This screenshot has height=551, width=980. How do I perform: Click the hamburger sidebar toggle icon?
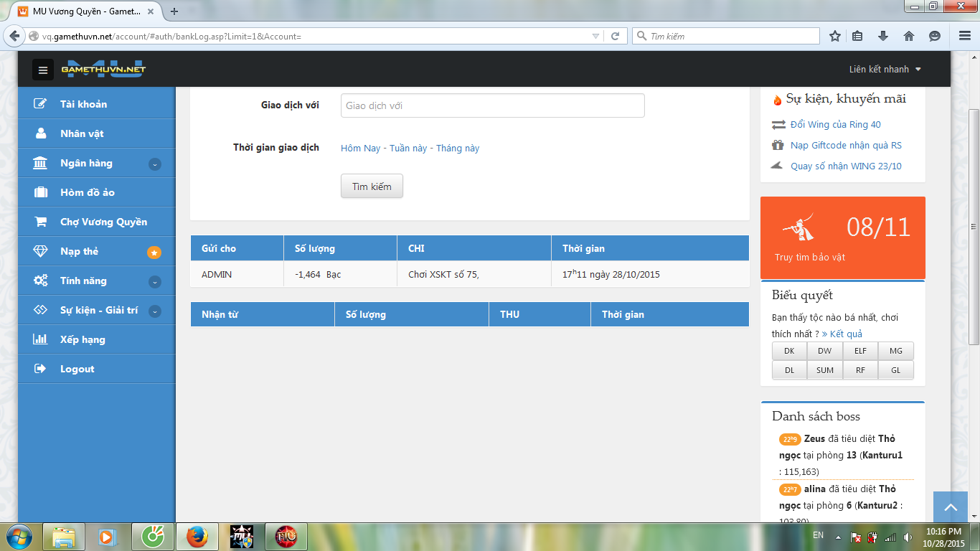[43, 70]
